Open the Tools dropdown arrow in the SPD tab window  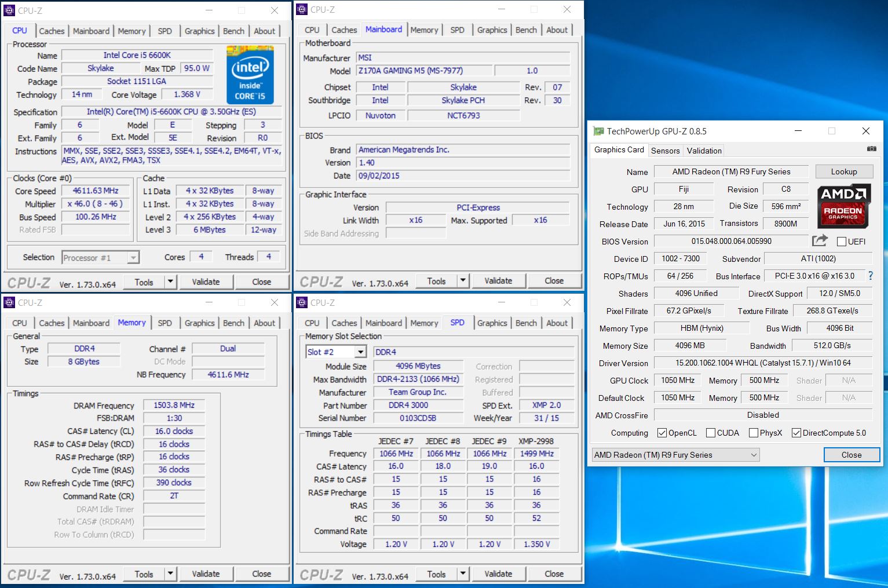tap(463, 574)
